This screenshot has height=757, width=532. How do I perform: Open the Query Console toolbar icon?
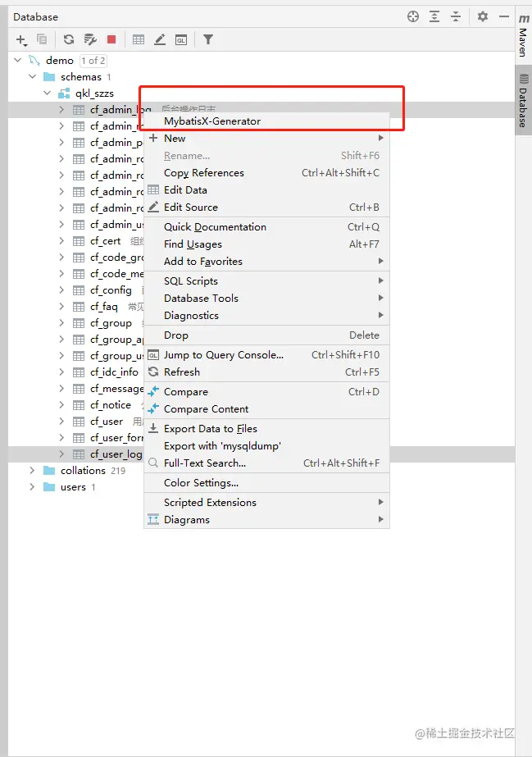(x=181, y=40)
